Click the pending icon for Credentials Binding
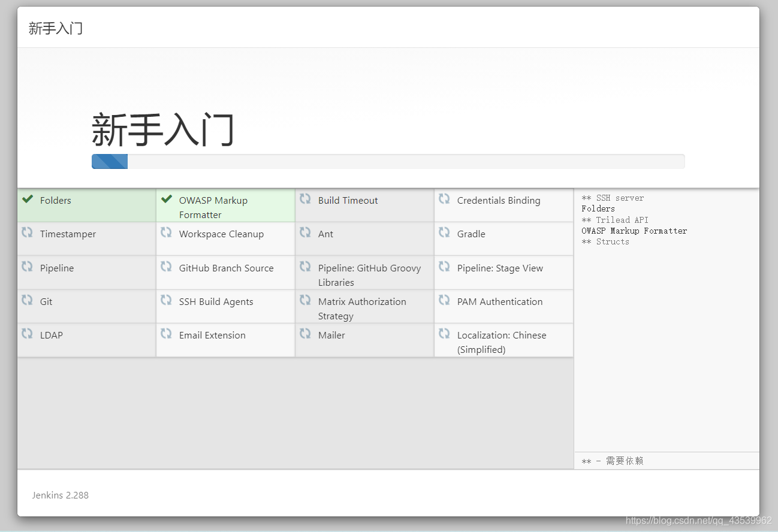 coord(444,199)
